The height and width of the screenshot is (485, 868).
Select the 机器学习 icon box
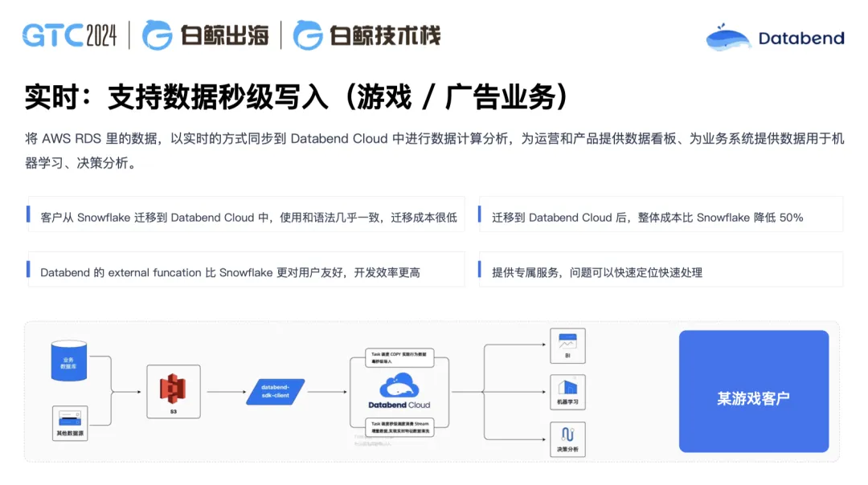pyautogui.click(x=567, y=392)
